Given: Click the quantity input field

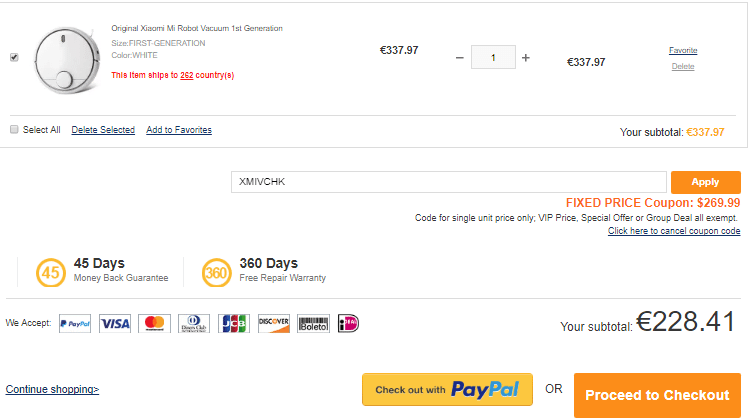Looking at the screenshot, I should pyautogui.click(x=493, y=58).
